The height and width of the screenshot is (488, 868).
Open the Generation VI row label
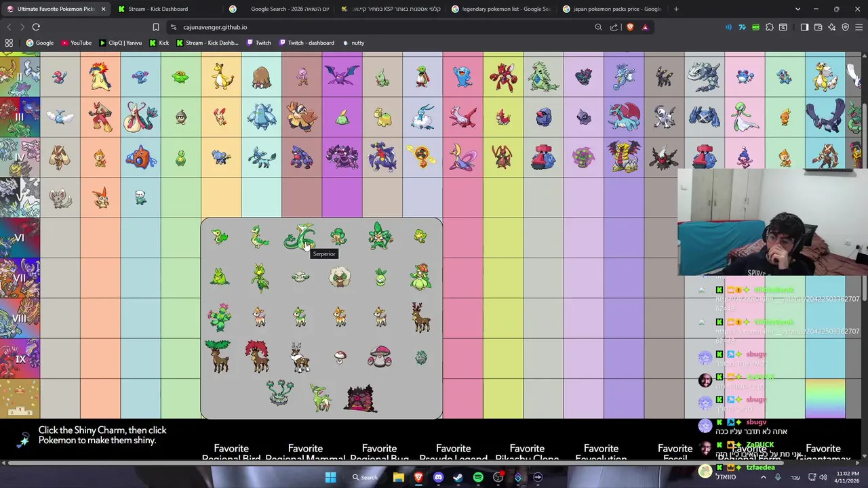tap(20, 238)
